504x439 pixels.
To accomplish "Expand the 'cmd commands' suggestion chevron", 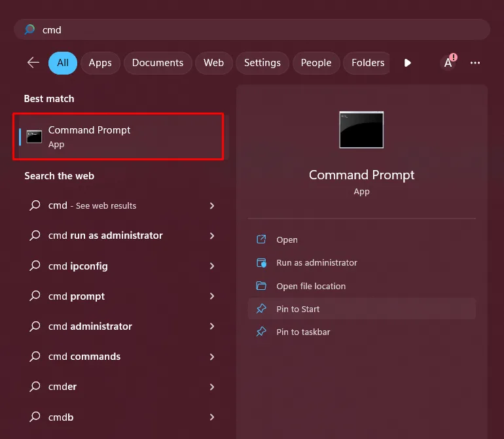I will coord(212,357).
